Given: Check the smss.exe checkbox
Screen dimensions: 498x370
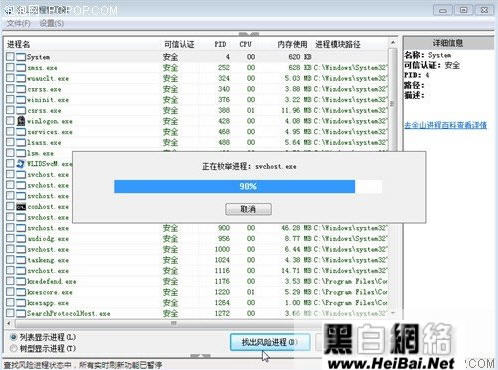Looking at the screenshot, I should pyautogui.click(x=10, y=68).
